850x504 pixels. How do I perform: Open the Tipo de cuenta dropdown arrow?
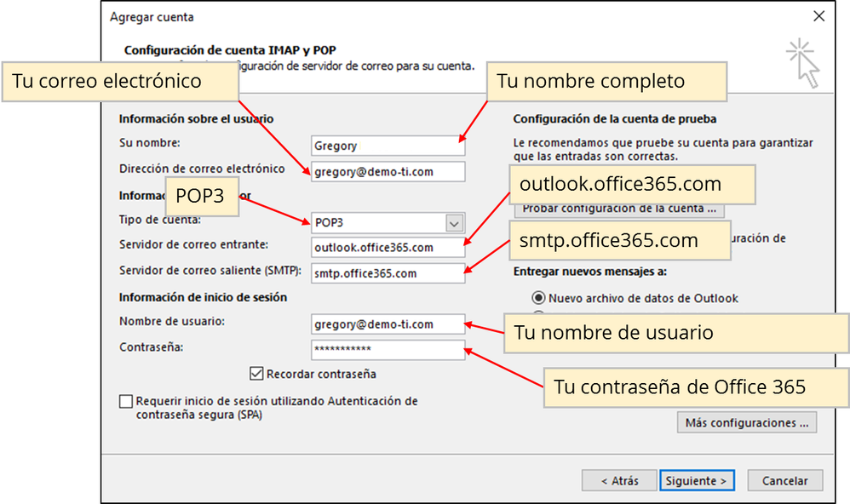454,223
